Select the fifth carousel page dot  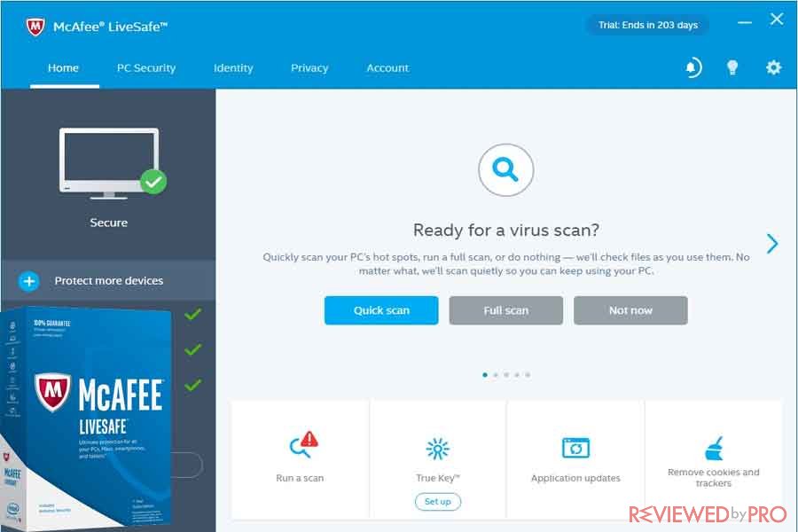[x=528, y=375]
